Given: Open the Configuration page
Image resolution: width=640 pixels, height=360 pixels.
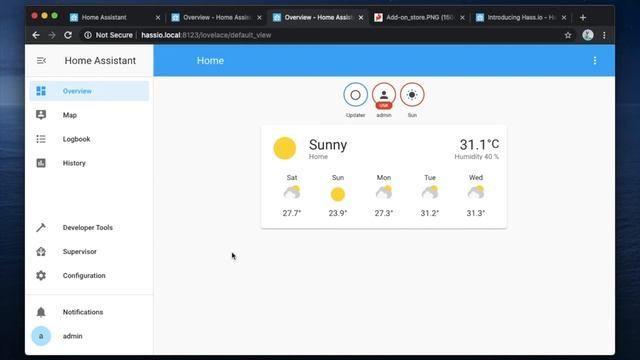Looking at the screenshot, I should coord(89,276).
